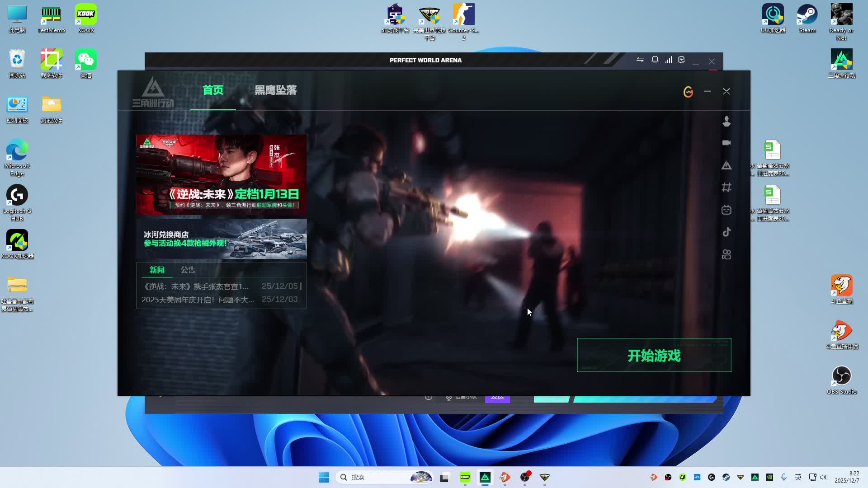868x488 pixels.
Task: Open the 逆战:未来 定档1月13日 banner
Action: (222, 174)
